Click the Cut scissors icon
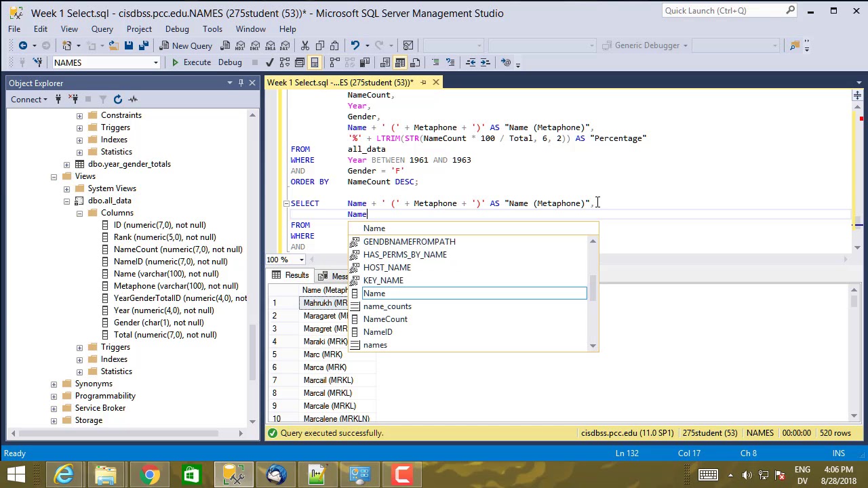 [x=304, y=45]
